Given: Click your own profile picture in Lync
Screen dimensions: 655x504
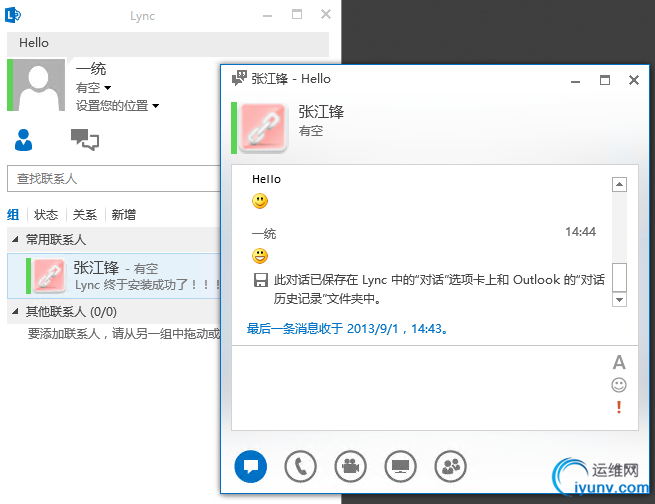Looking at the screenshot, I should tap(38, 85).
